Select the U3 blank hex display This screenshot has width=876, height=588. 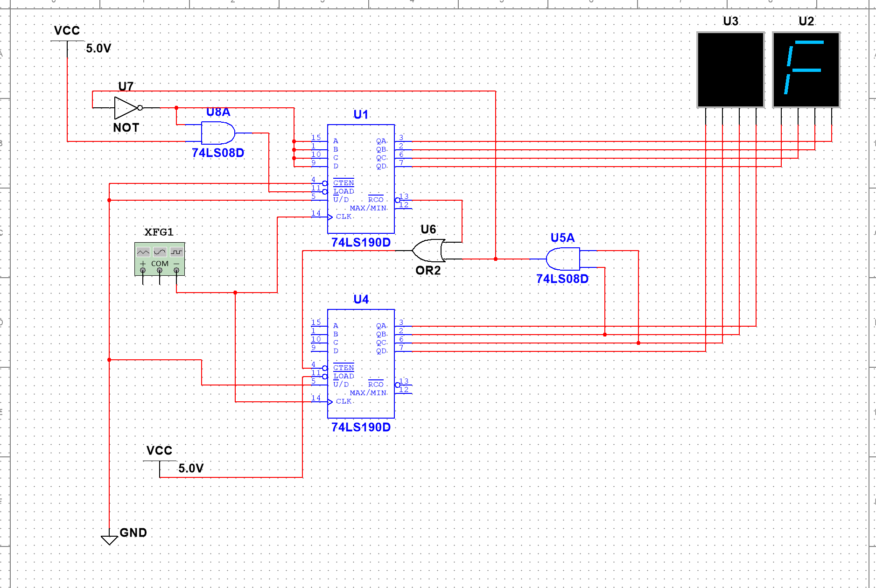coord(730,70)
